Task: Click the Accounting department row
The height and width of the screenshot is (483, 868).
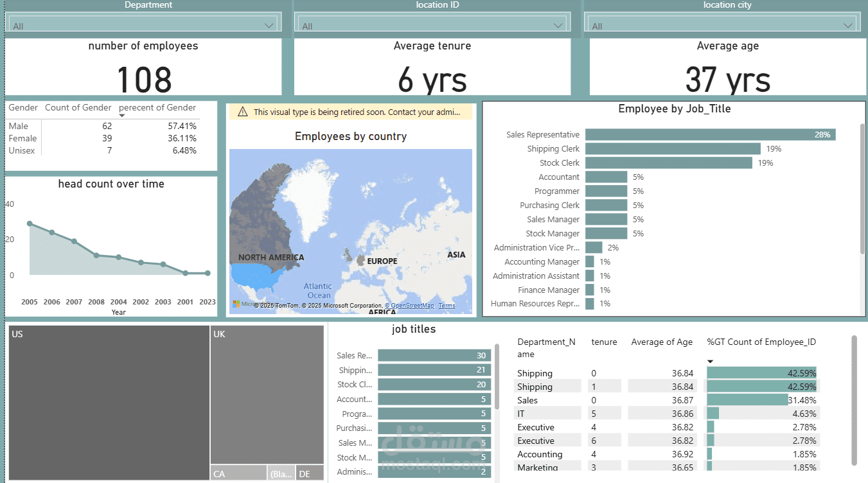Action: coord(668,454)
